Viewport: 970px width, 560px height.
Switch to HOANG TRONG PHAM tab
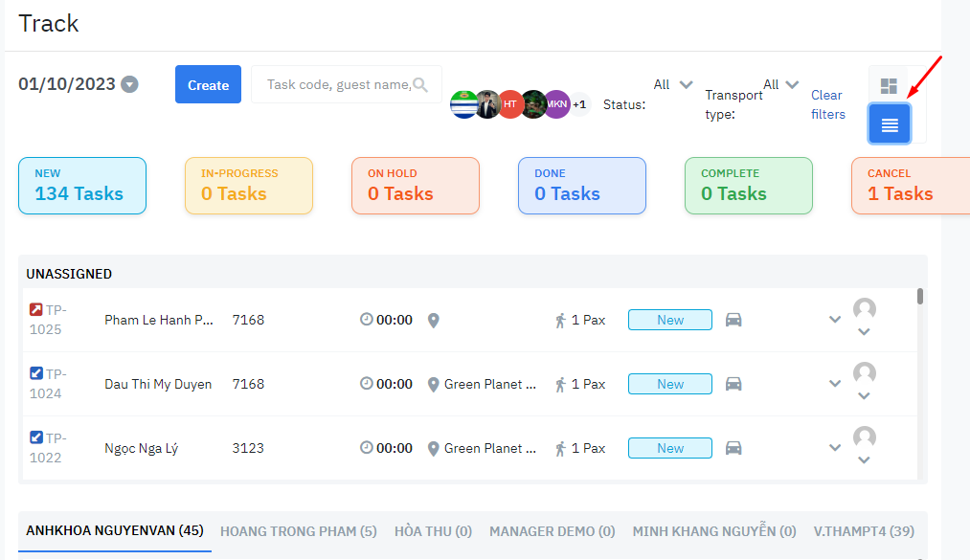click(x=298, y=530)
